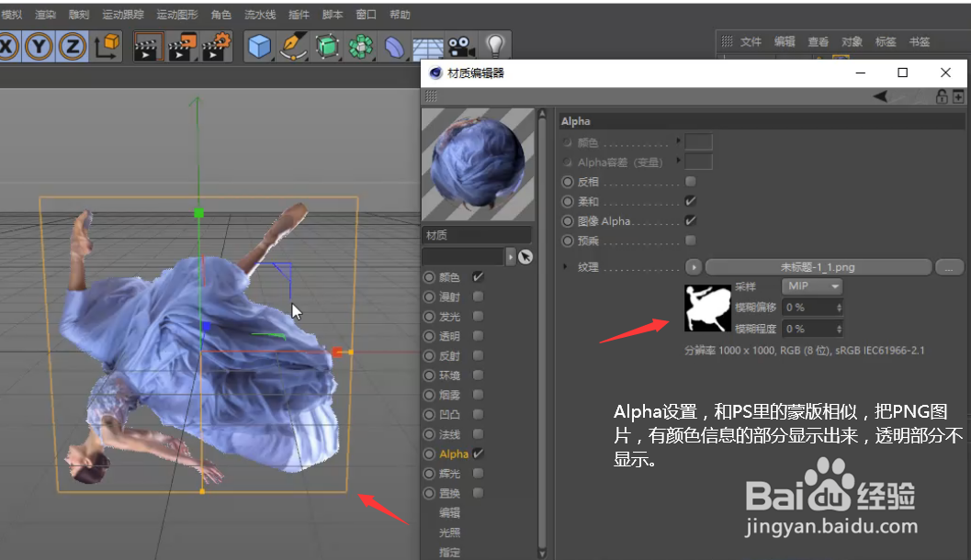Enable the 置换 channel checkbox

point(478,493)
